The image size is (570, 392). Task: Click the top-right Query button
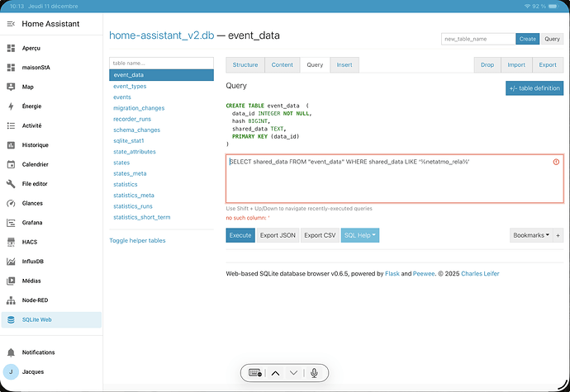552,39
